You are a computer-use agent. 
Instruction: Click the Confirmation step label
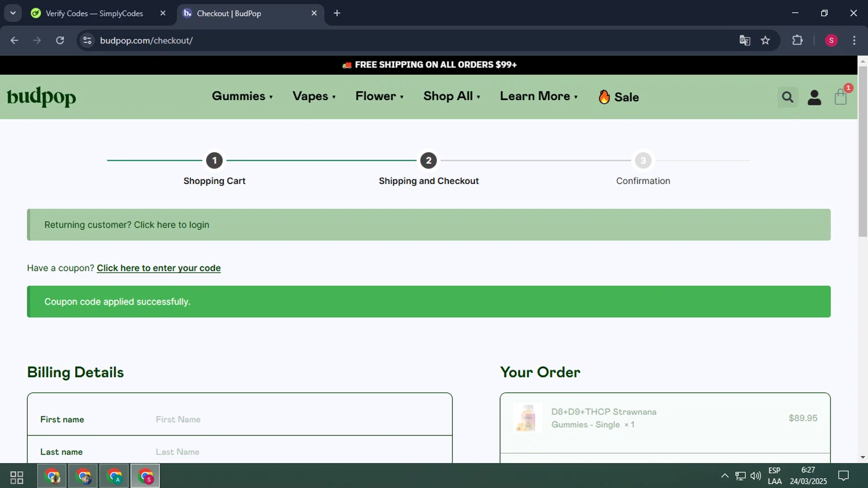(x=643, y=181)
